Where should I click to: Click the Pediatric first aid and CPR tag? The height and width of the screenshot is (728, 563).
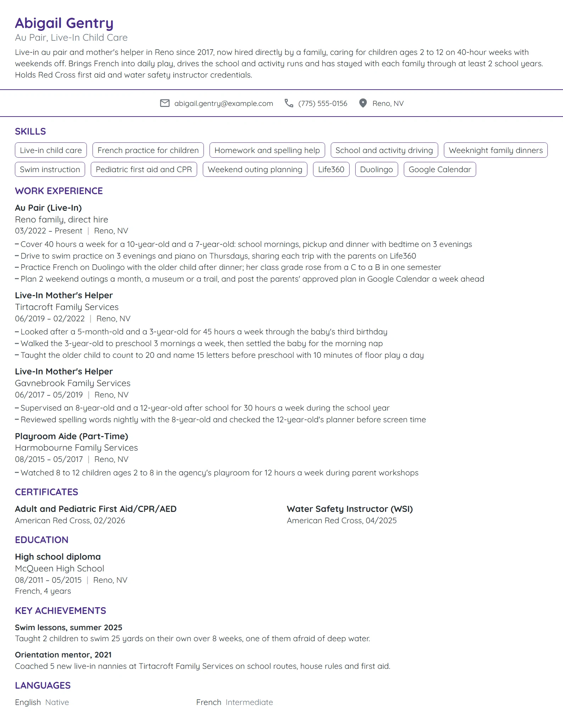(x=144, y=169)
